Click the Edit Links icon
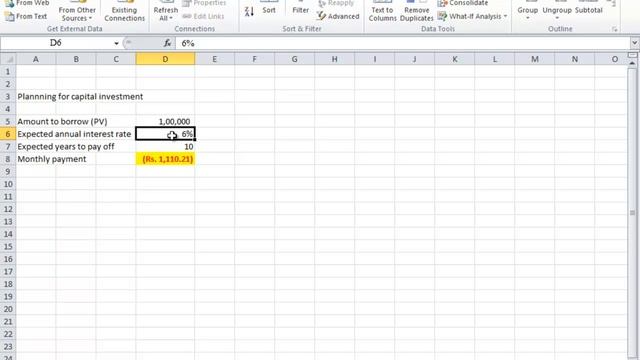Viewport: 640px width, 360px height. [x=187, y=16]
